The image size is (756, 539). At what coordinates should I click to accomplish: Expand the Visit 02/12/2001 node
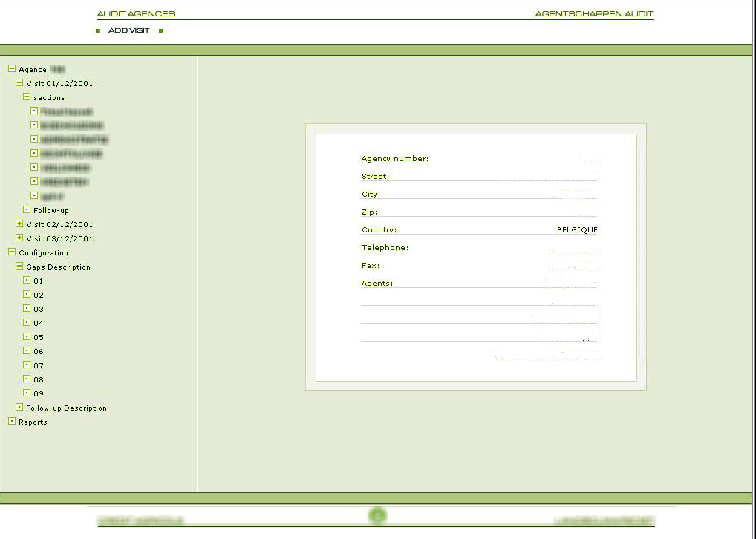pyautogui.click(x=19, y=223)
